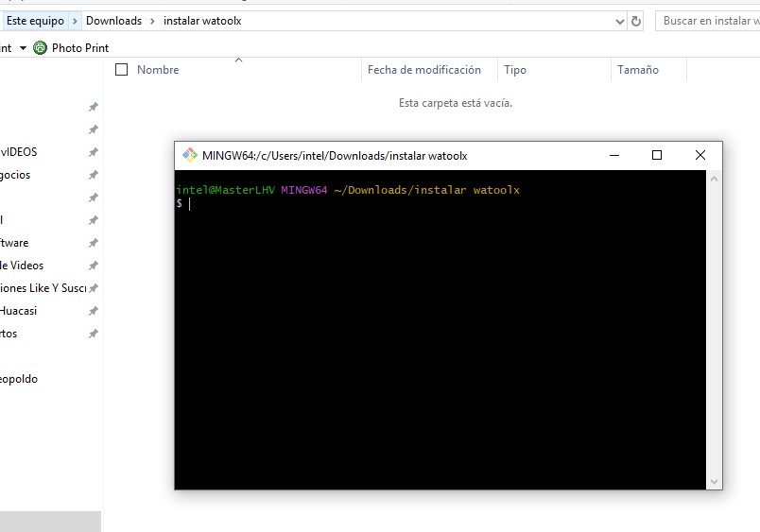Screen dimensions: 760x532
Task: Open the address bar history dropdown
Action: [x=619, y=21]
